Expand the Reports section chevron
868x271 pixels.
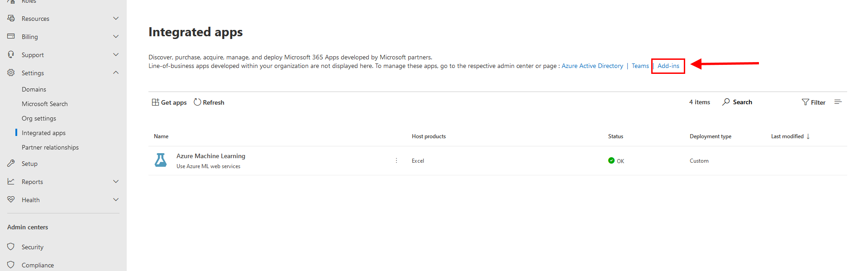116,181
